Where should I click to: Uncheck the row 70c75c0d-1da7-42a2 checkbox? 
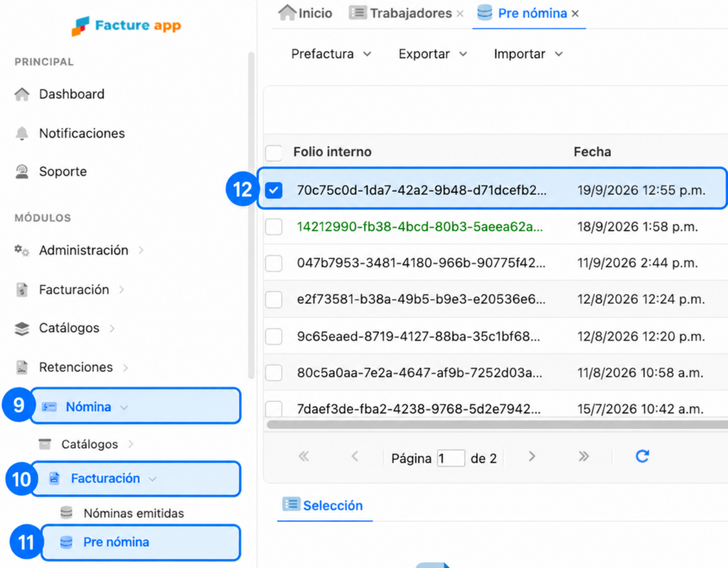274,190
